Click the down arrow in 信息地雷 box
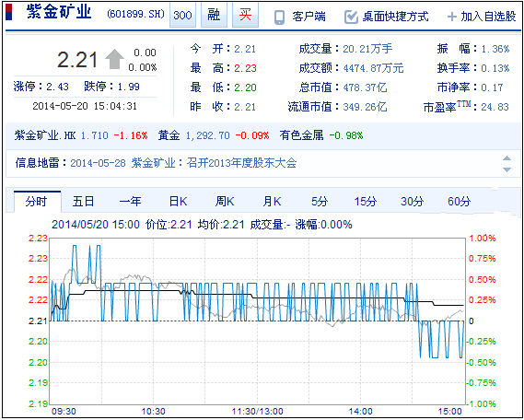The width and height of the screenshot is (524, 420). pyautogui.click(x=507, y=169)
